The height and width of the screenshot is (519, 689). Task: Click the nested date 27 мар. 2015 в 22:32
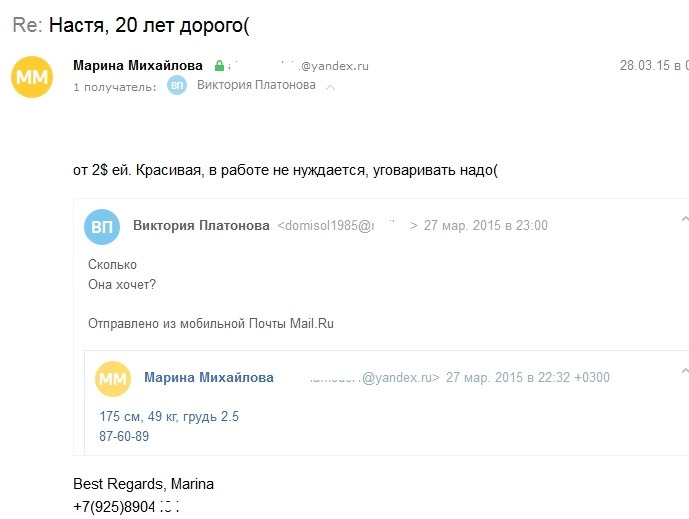click(528, 377)
